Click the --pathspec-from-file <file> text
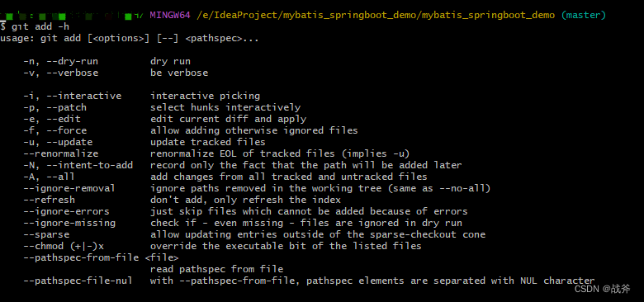Screen dimensions: 644x302 point(101,257)
